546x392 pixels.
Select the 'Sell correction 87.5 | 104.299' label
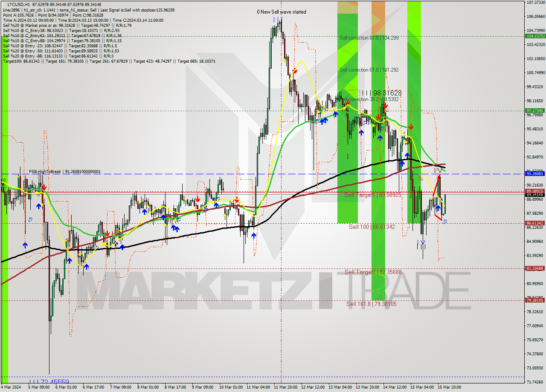369,38
